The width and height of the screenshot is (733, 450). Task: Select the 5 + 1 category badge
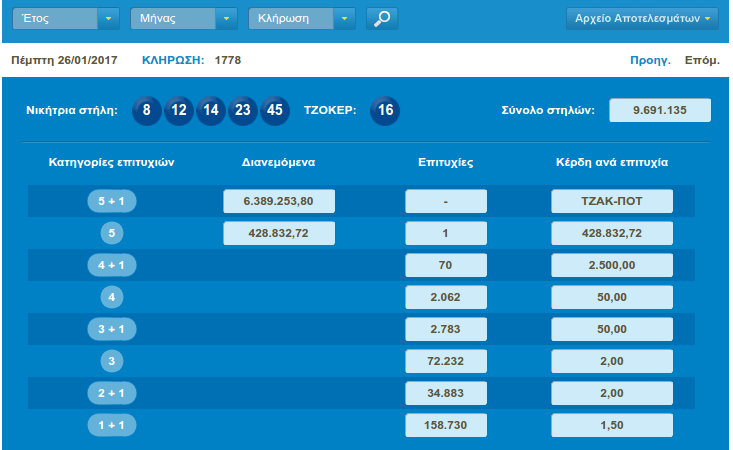coord(112,201)
